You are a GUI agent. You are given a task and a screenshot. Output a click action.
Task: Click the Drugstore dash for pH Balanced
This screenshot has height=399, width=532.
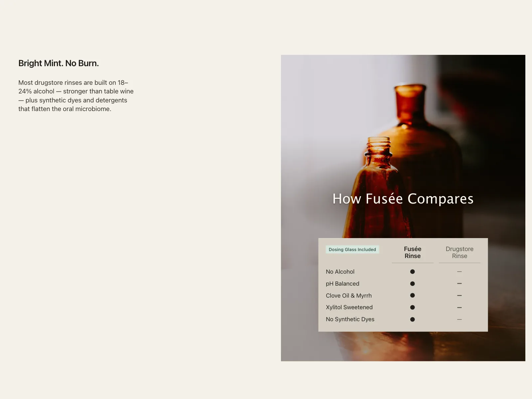[x=460, y=284]
